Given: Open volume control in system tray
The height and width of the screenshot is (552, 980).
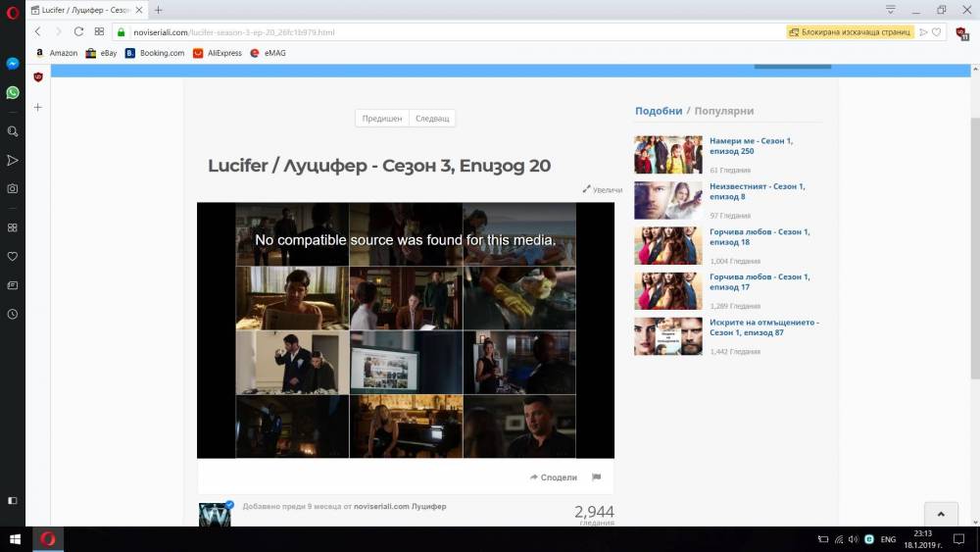Looking at the screenshot, I should click(854, 539).
